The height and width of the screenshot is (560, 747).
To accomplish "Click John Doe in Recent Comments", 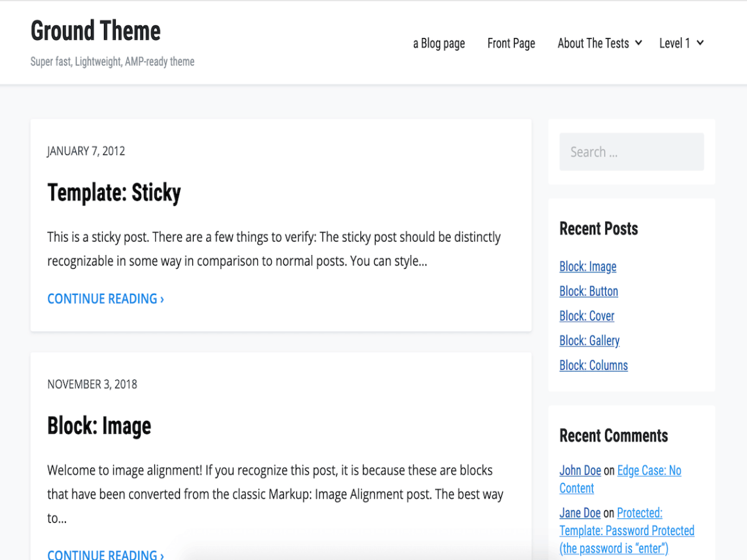I will (x=580, y=470).
